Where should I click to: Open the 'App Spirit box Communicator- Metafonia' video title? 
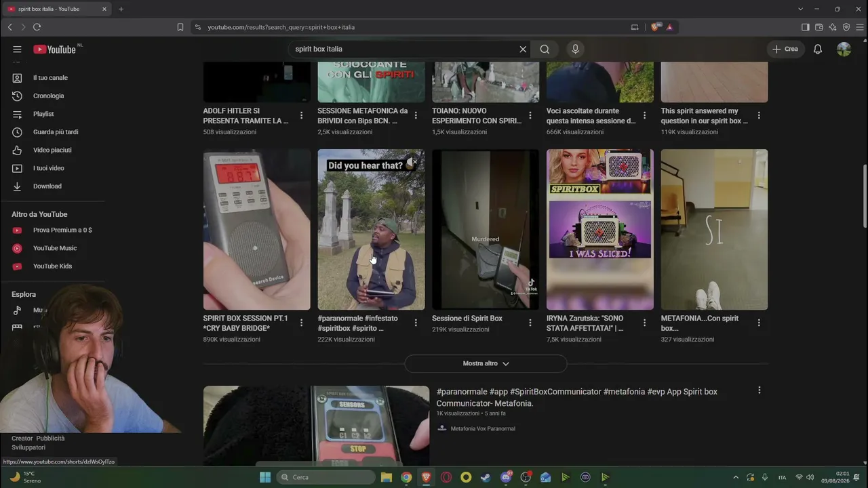tap(576, 397)
